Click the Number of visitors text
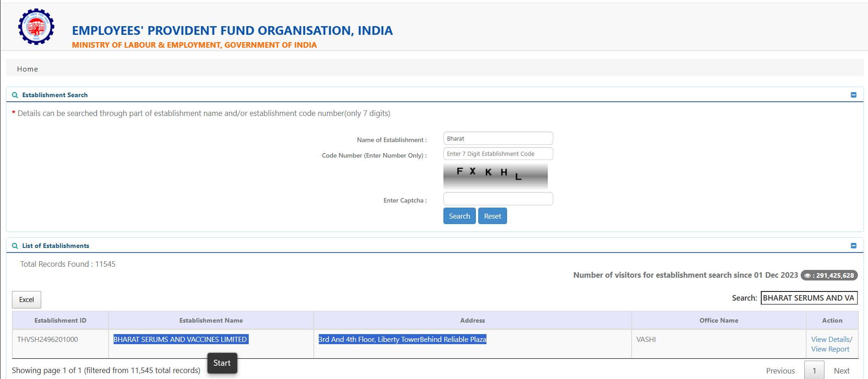Viewport: 868px width, 379px height. [686, 275]
